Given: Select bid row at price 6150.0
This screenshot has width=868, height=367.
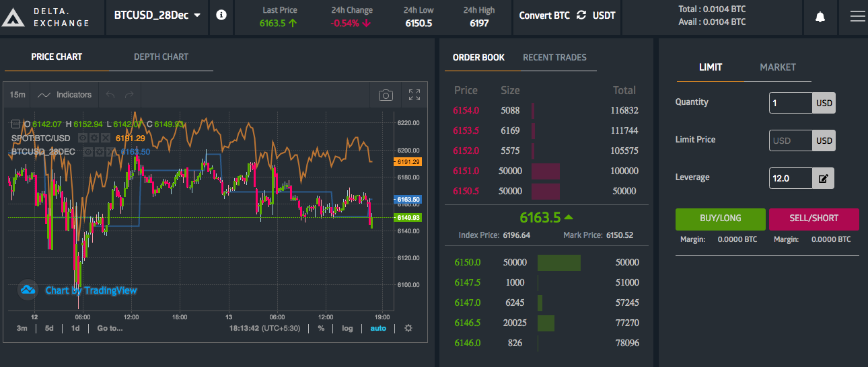Looking at the screenshot, I should point(546,262).
